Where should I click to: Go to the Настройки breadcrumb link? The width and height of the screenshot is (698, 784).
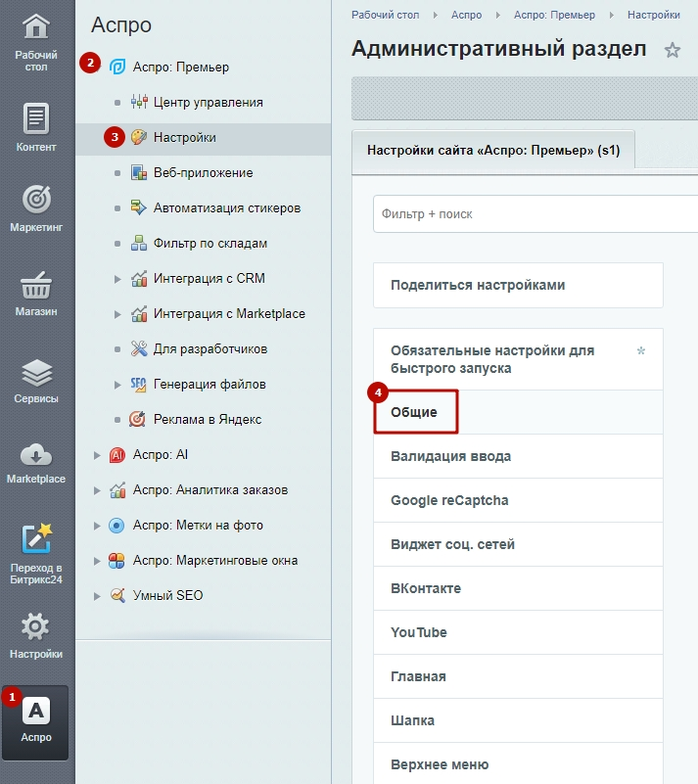(654, 15)
